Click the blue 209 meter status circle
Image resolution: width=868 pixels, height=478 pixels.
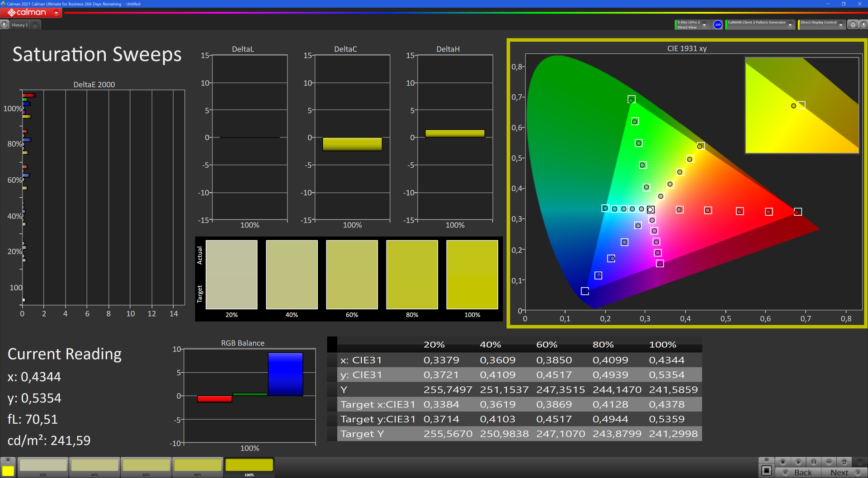point(717,25)
